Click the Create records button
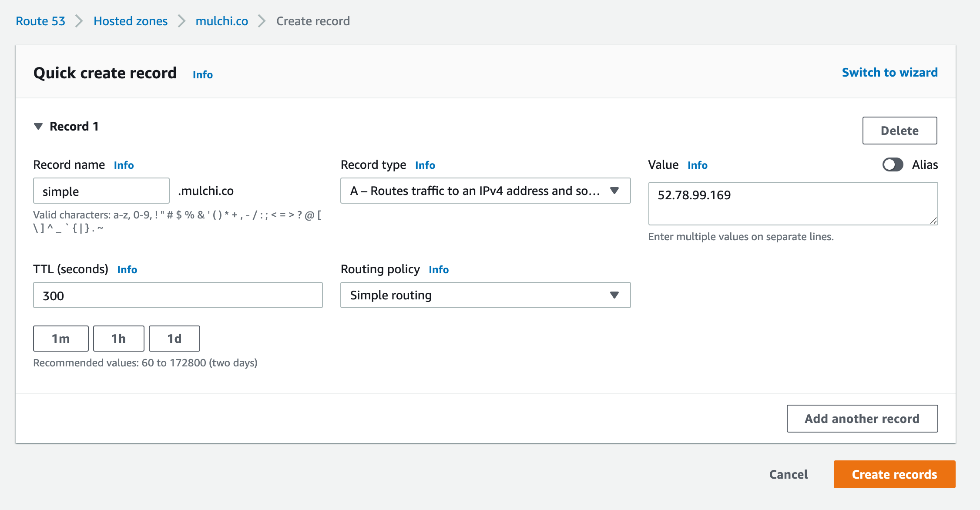The image size is (980, 510). 894,474
